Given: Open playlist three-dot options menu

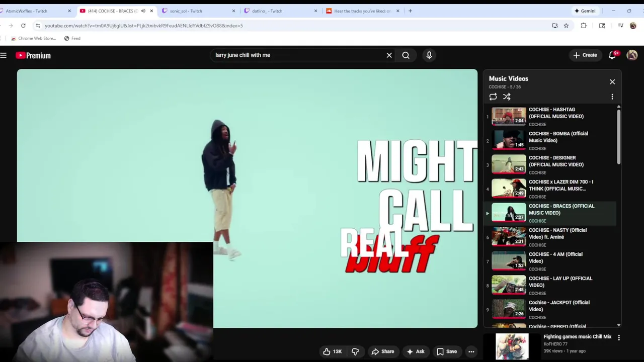Looking at the screenshot, I should pyautogui.click(x=612, y=97).
